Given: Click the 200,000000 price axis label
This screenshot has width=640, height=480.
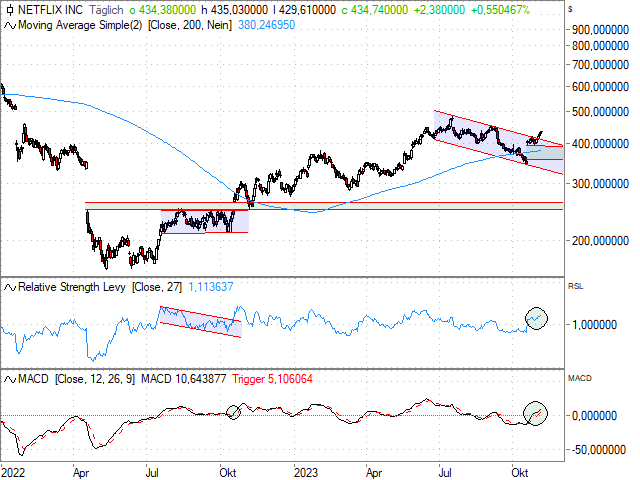Looking at the screenshot, I should click(x=600, y=241).
